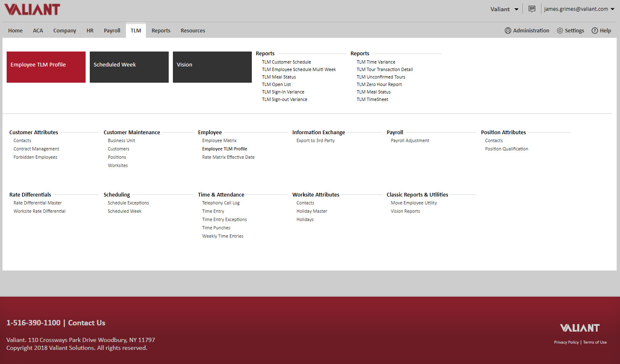Open Vision Reports link
The image size is (620, 364).
[x=405, y=211]
